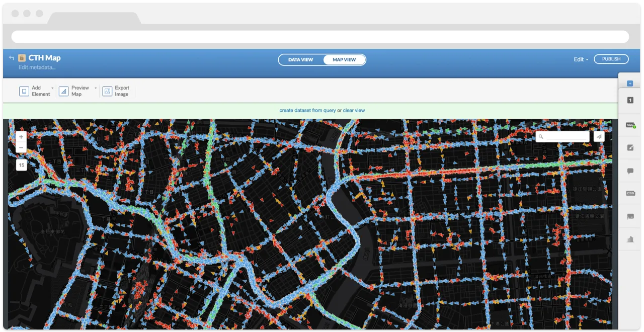Open the Edit dropdown menu
Image resolution: width=644 pixels, height=332 pixels.
tap(581, 59)
